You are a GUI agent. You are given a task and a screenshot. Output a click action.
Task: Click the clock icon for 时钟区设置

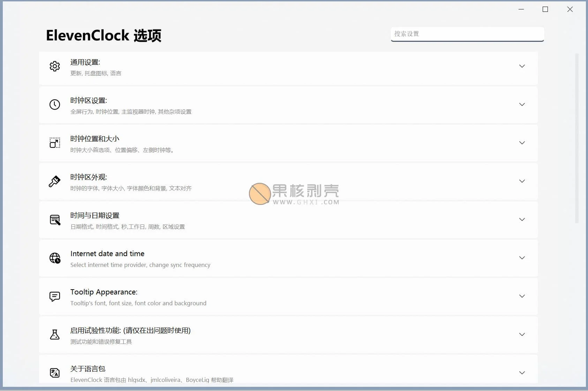[x=55, y=105]
